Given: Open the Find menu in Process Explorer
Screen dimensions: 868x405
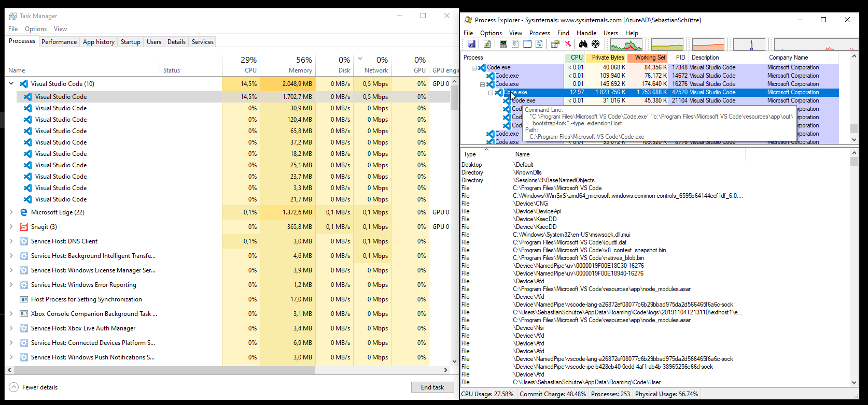Looking at the screenshot, I should 563,33.
